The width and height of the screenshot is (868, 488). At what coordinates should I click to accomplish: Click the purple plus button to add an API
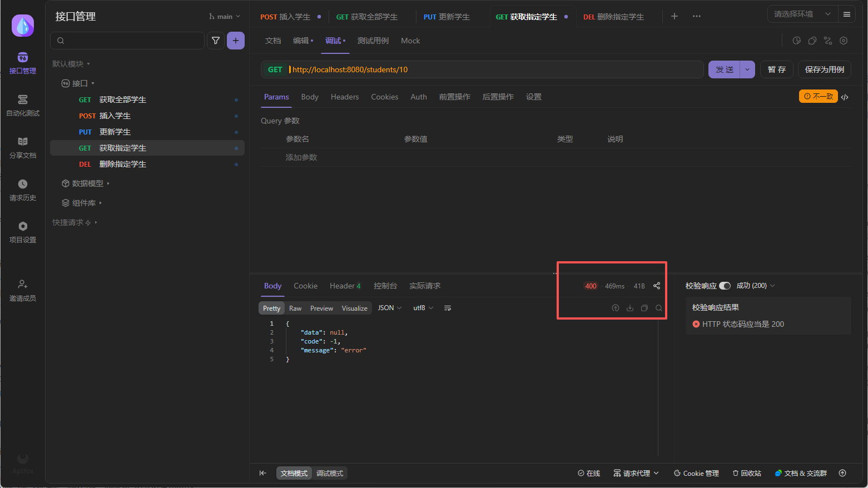[236, 41]
